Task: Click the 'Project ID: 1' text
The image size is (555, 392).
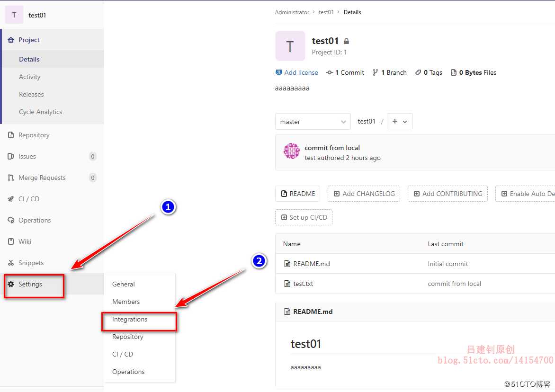Action: click(329, 53)
